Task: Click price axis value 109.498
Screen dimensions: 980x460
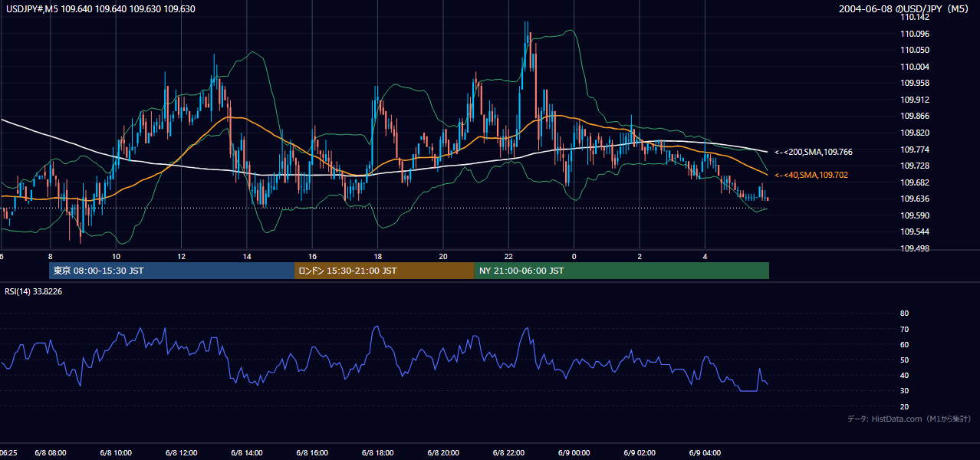Action: point(915,248)
